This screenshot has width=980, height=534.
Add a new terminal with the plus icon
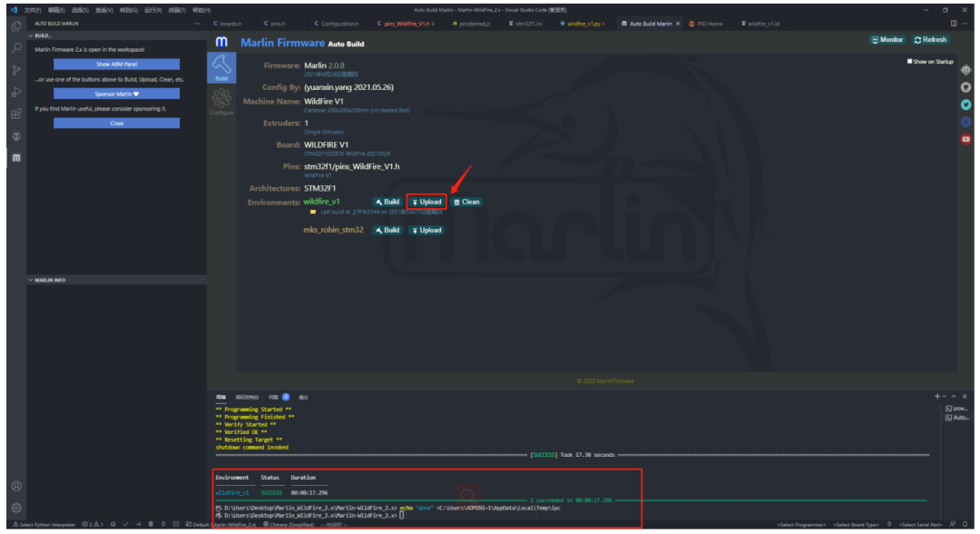tap(936, 397)
